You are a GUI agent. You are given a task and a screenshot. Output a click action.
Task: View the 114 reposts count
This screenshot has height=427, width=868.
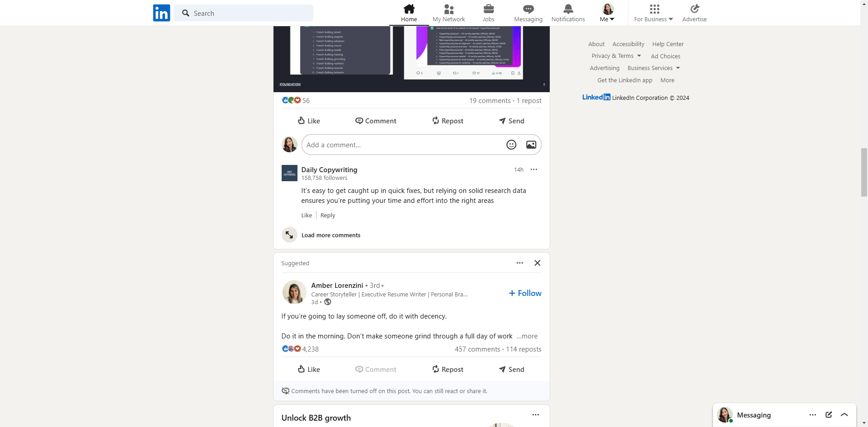tap(524, 349)
